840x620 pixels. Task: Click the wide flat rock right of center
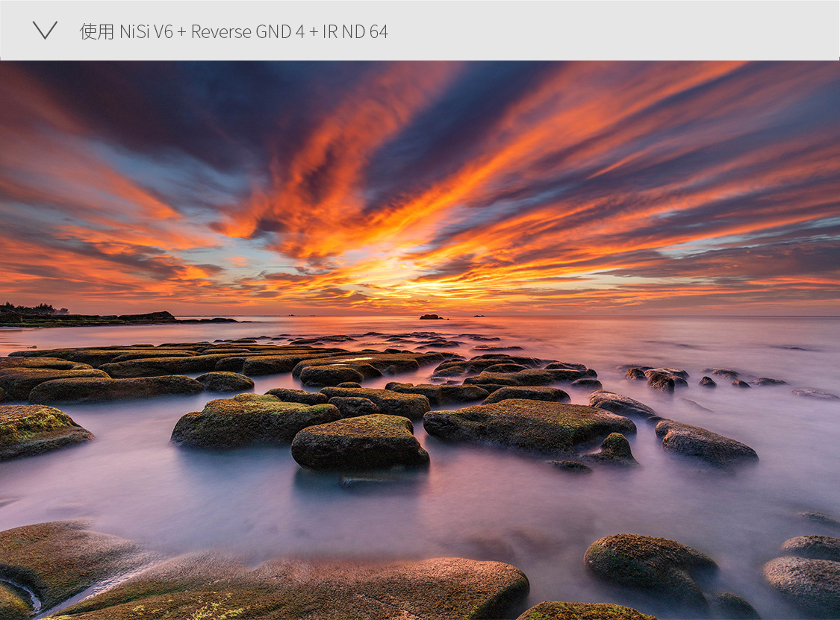[529, 424]
